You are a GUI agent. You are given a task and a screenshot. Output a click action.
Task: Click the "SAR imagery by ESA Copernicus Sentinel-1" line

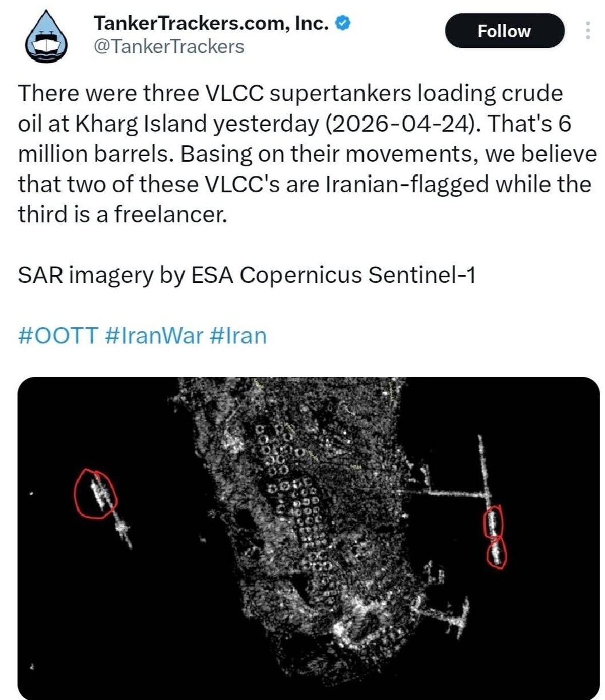point(247,275)
